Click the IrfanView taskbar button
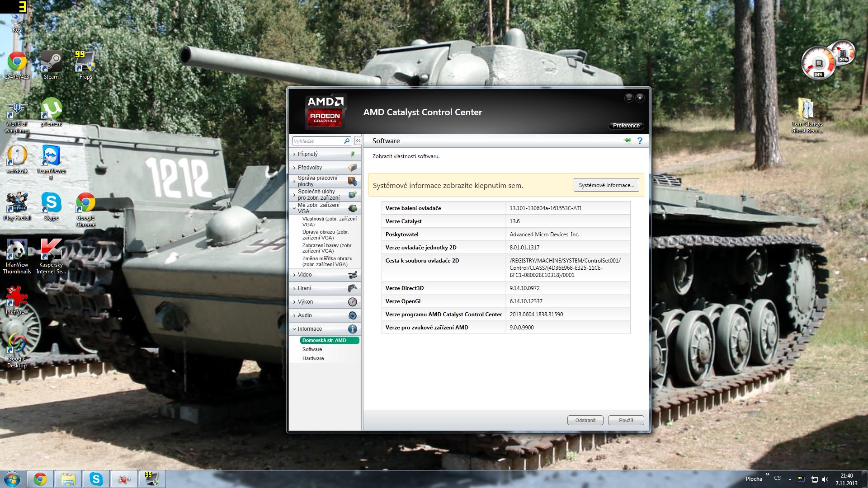Viewport: 868px width, 488px height. pyautogui.click(x=124, y=479)
